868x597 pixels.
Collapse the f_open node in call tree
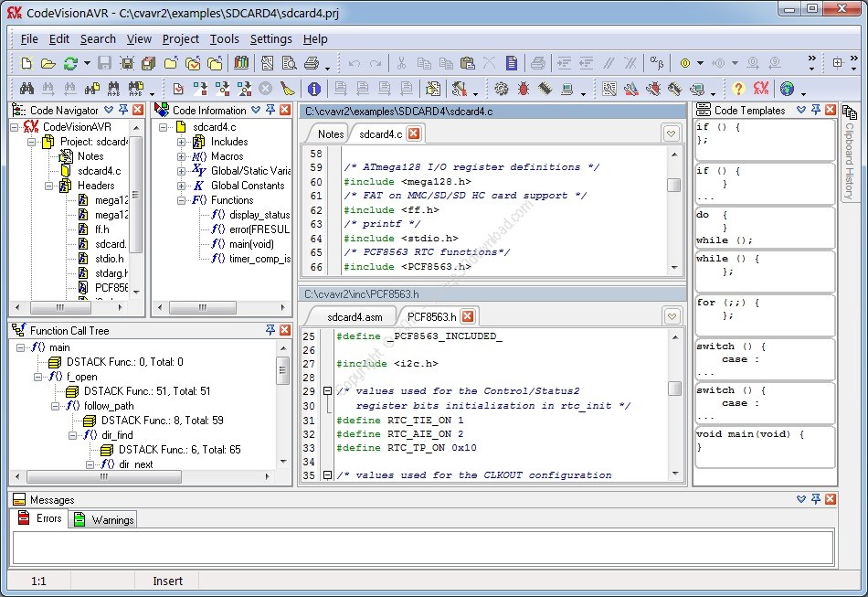tap(37, 378)
